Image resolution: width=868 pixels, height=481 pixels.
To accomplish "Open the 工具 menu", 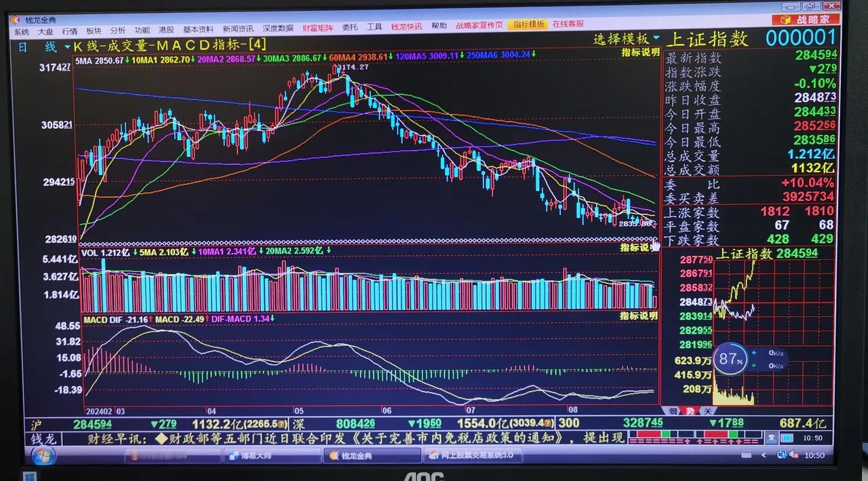I will pyautogui.click(x=374, y=27).
